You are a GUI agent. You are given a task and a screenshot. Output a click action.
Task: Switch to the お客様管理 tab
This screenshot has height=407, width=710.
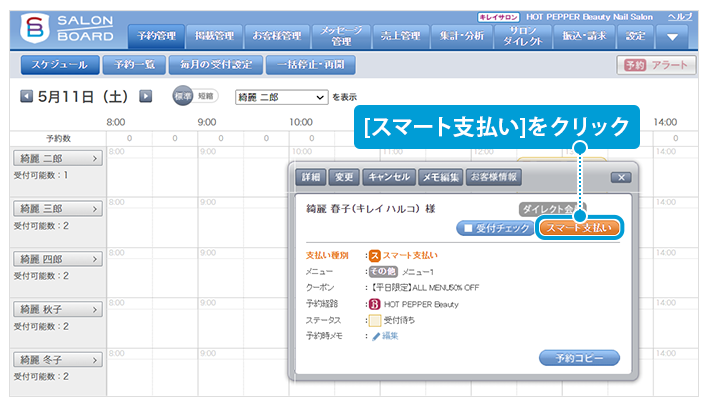click(x=273, y=37)
